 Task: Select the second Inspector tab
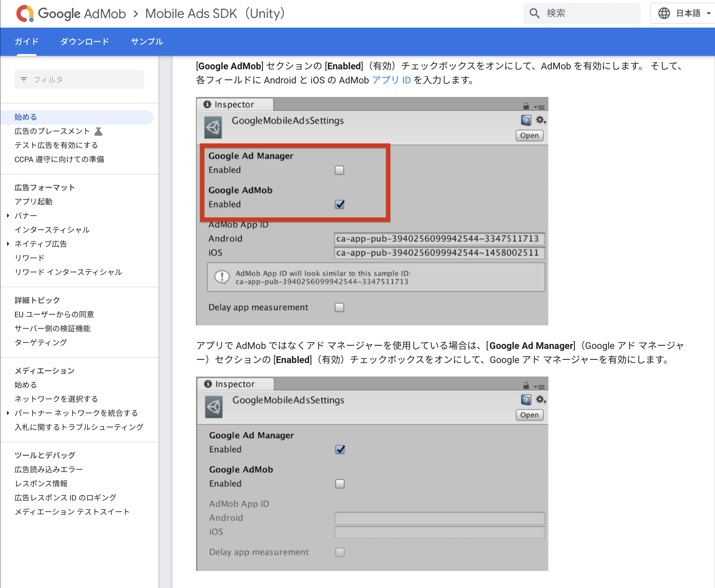click(235, 384)
